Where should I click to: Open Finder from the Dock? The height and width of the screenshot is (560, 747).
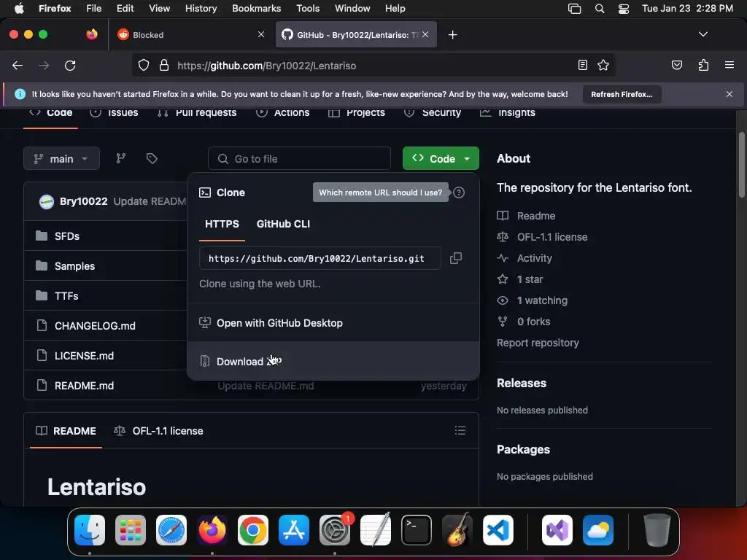(90, 530)
